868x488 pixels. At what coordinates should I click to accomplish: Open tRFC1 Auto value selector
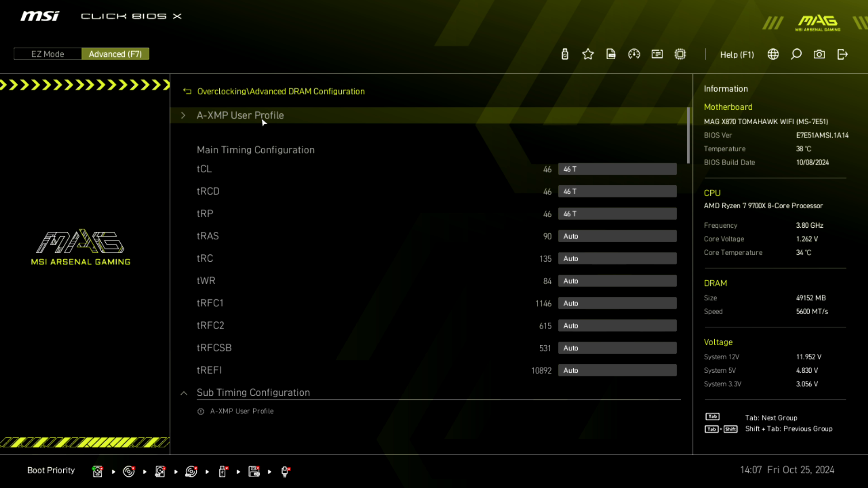point(617,303)
